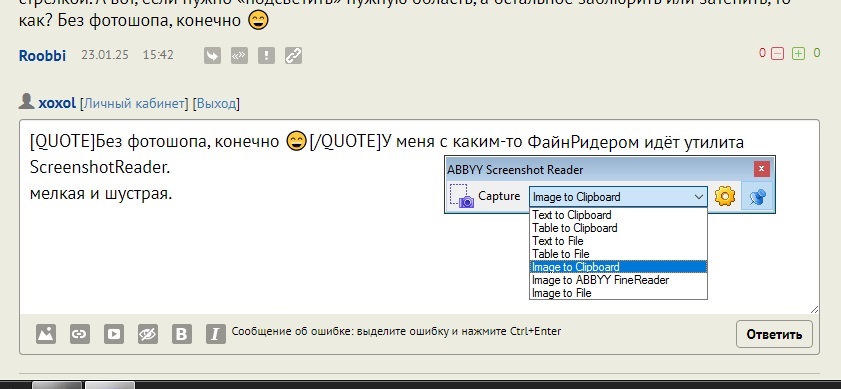
Task: Toggle bold formatting button B
Action: coord(182,334)
